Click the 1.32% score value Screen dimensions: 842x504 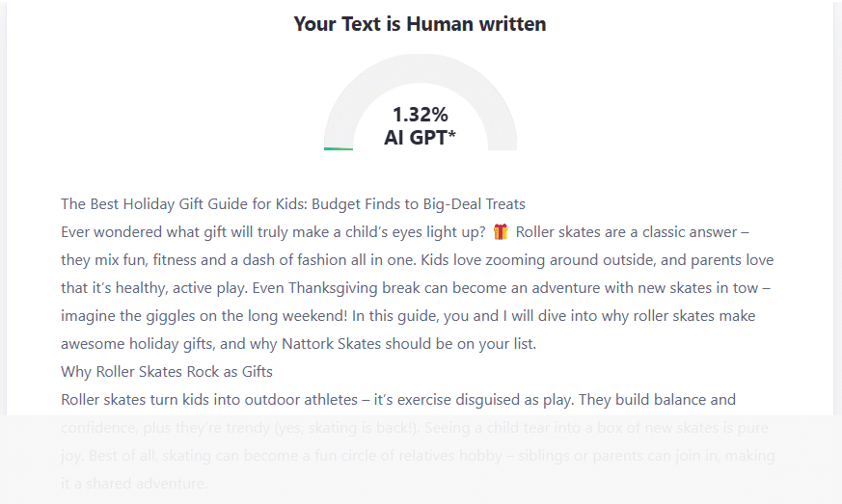[x=420, y=115]
